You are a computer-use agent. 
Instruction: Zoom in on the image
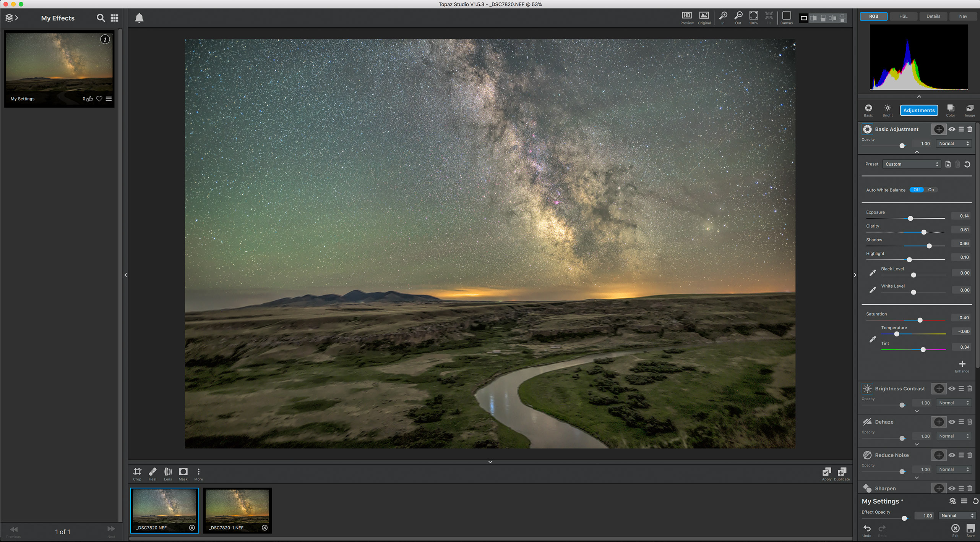pos(723,17)
